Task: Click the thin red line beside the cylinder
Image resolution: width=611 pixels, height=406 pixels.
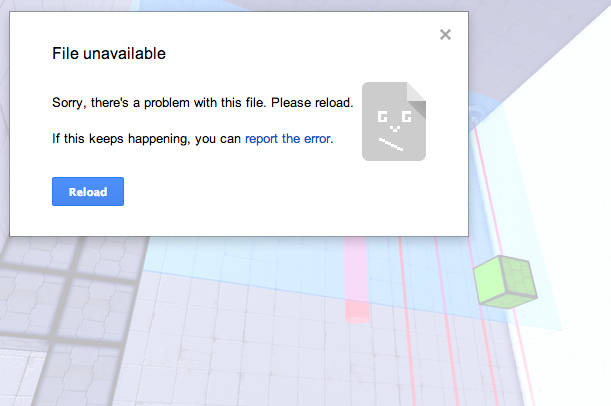Action: [406, 320]
